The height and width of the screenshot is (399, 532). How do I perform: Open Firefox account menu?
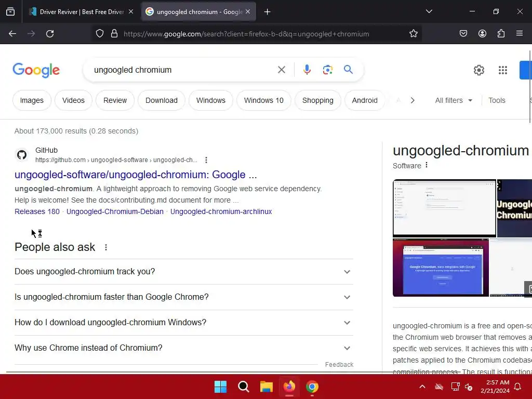[x=482, y=34]
